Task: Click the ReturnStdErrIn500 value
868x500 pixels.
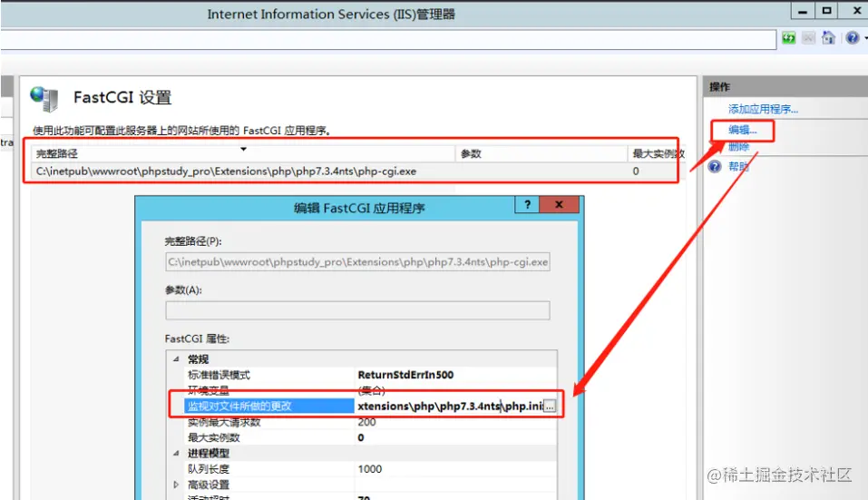Action: tap(405, 375)
